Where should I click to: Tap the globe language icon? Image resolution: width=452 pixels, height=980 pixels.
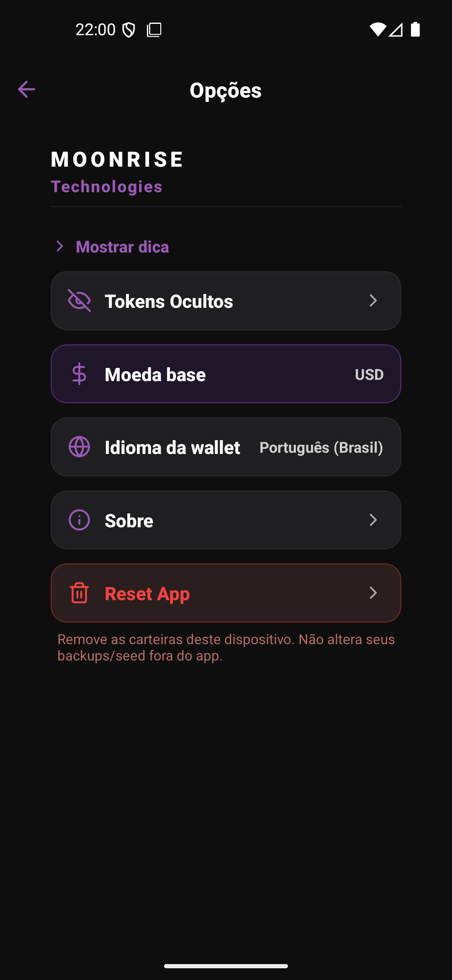(x=79, y=447)
